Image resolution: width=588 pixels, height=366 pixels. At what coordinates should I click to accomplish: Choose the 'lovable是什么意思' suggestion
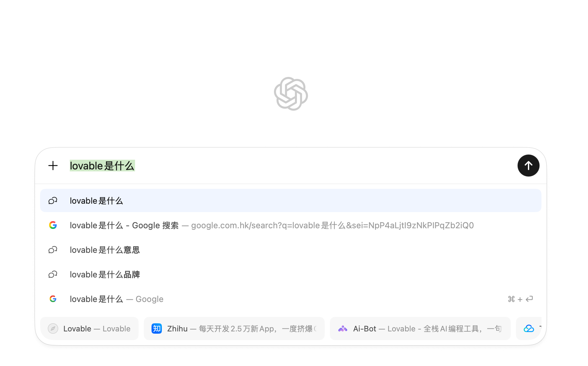click(x=290, y=250)
